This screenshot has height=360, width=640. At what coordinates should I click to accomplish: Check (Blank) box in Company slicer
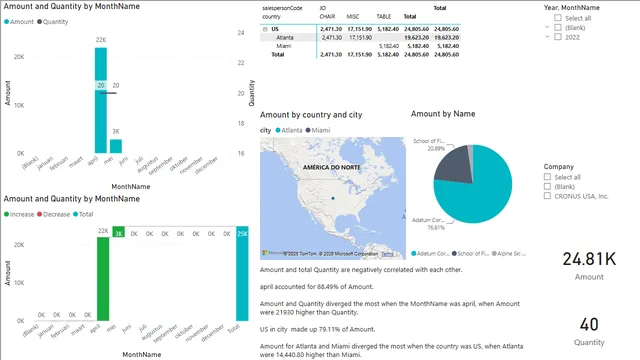[547, 186]
